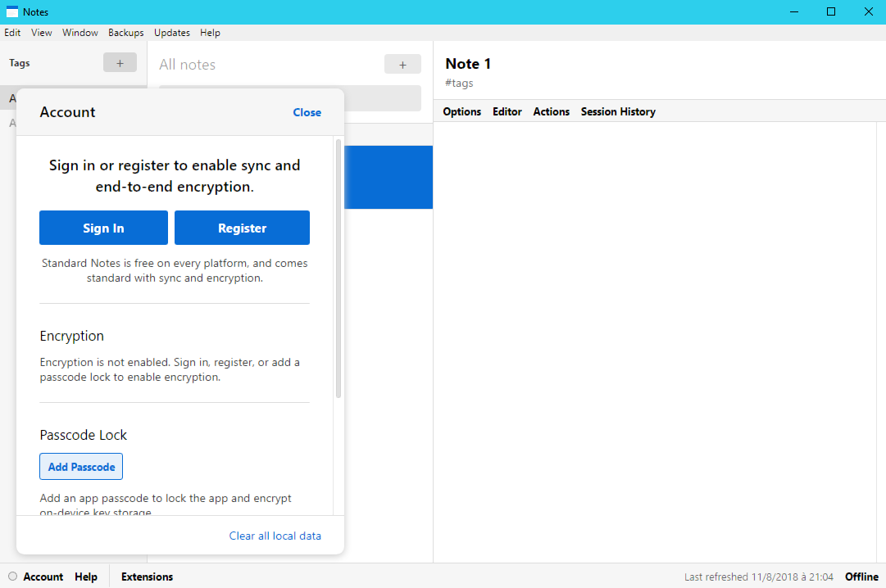Open Extensions in the footer bar
This screenshot has width=886, height=588.
(x=147, y=577)
